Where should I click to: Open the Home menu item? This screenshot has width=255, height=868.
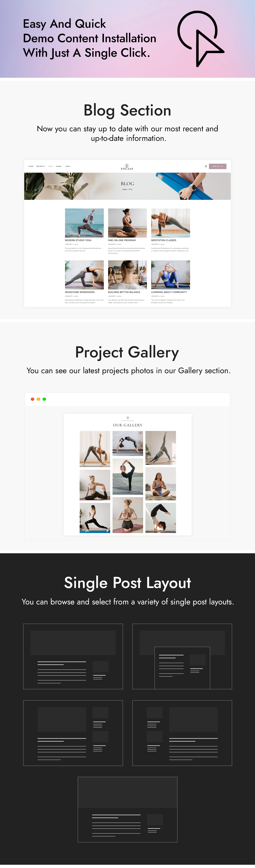point(31,166)
